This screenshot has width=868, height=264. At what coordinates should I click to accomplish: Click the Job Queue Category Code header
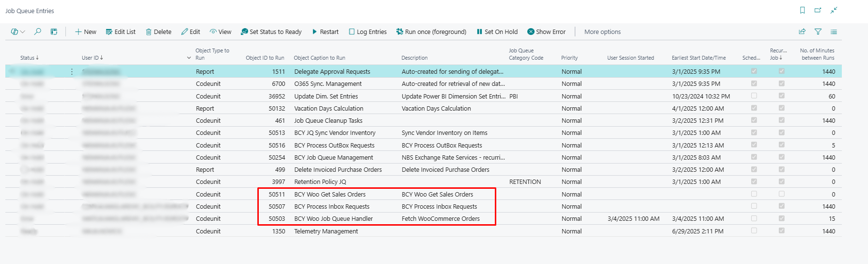click(526, 54)
